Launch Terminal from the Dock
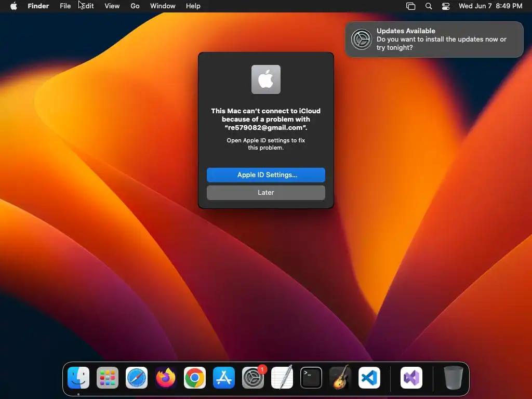 (311, 378)
